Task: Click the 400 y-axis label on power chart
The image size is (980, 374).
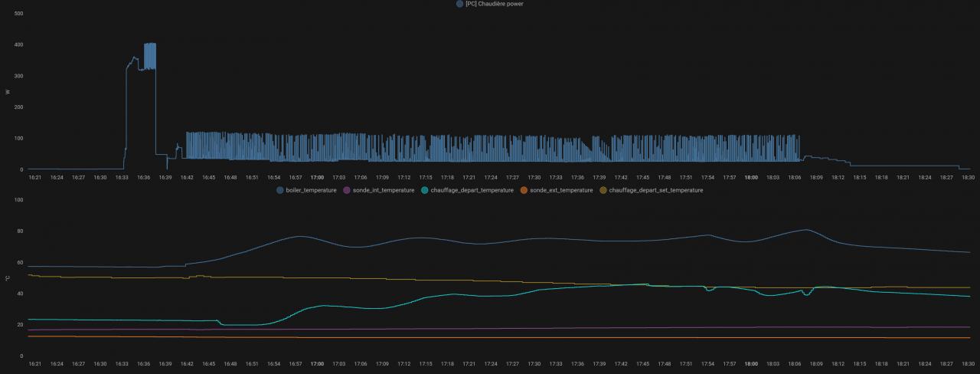Action: 18,44
